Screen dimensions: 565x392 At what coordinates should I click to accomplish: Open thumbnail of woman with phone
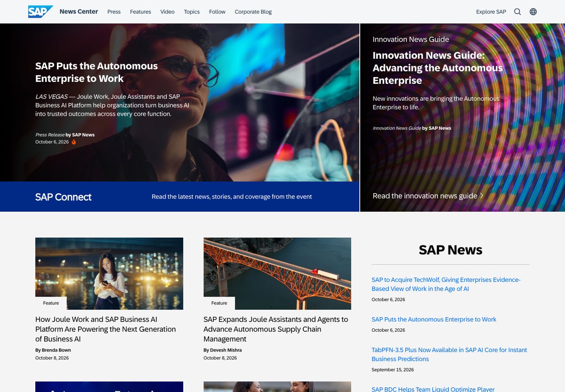click(109, 273)
